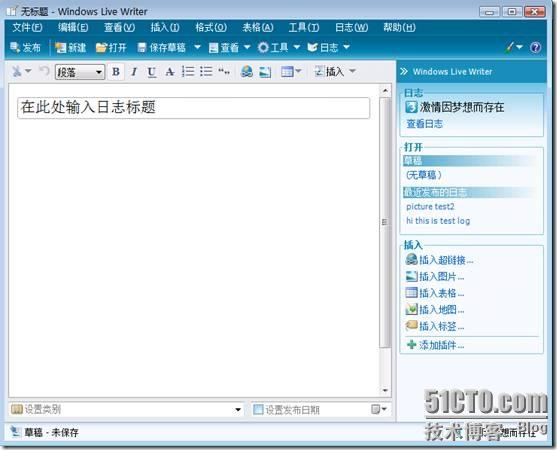Click the help question mark icon
Screen dimensions: 557x450
tap(535, 47)
